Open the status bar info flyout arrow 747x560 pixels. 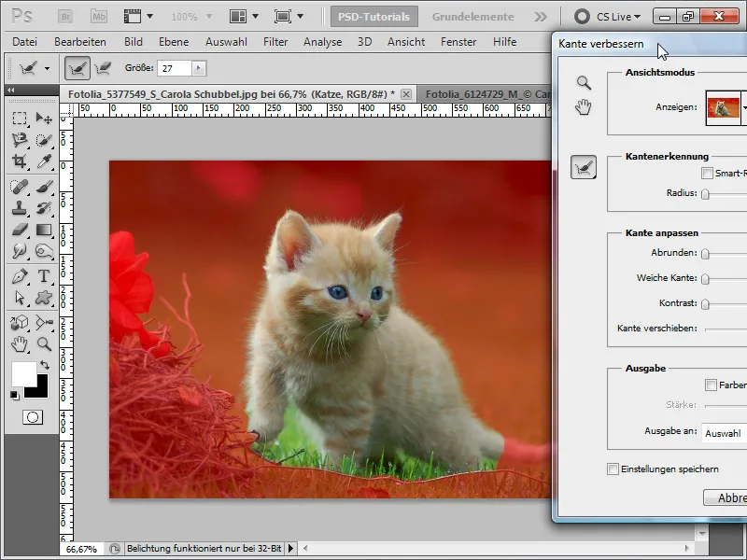click(x=290, y=549)
